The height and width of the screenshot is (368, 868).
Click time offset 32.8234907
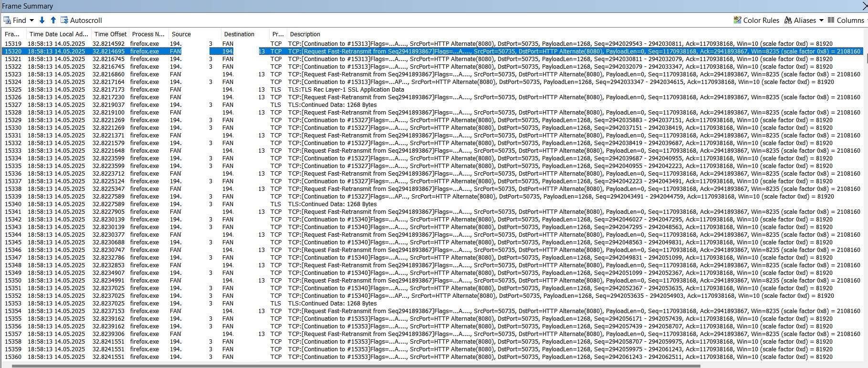pyautogui.click(x=108, y=273)
